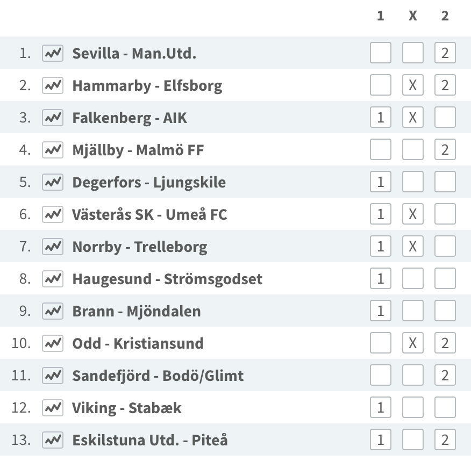
Task: Select the 2 box for Viking - Stabæk
Action: click(445, 407)
